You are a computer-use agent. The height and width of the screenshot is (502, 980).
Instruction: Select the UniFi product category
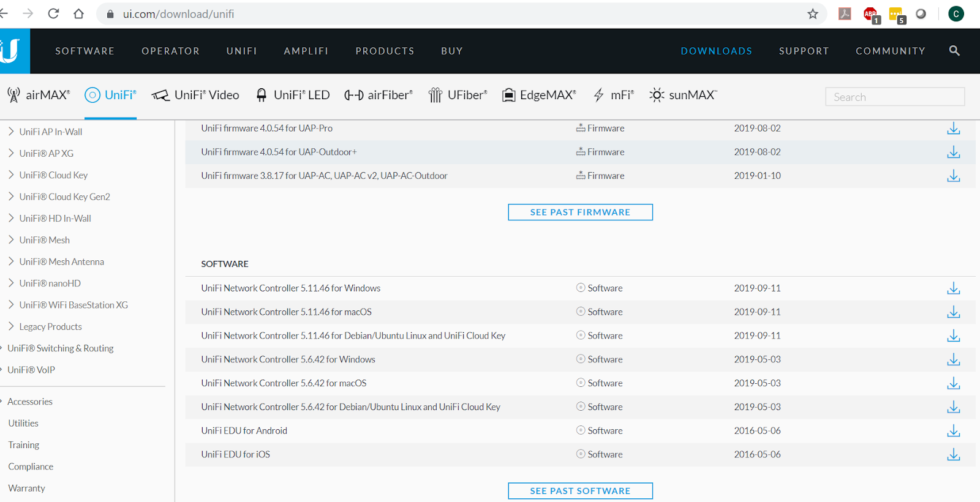point(110,95)
